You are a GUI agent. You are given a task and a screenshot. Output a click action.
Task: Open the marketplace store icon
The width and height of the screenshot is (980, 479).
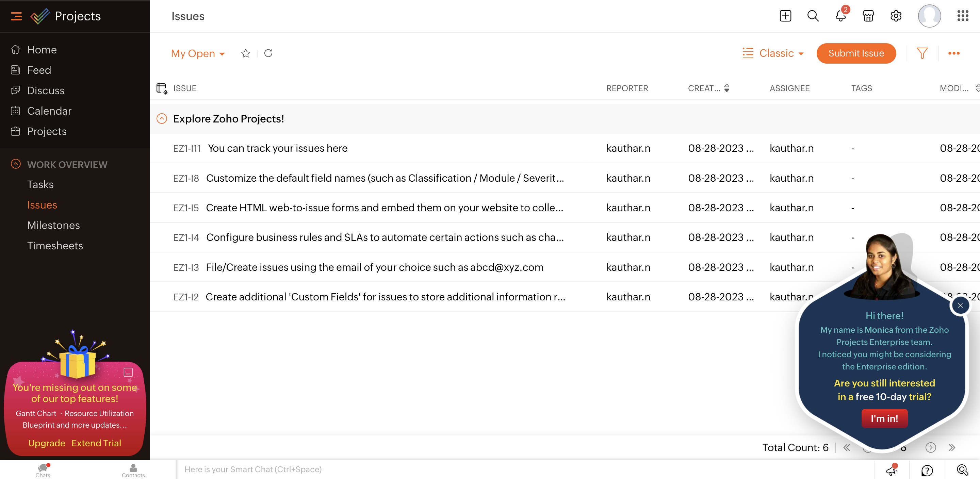868,16
